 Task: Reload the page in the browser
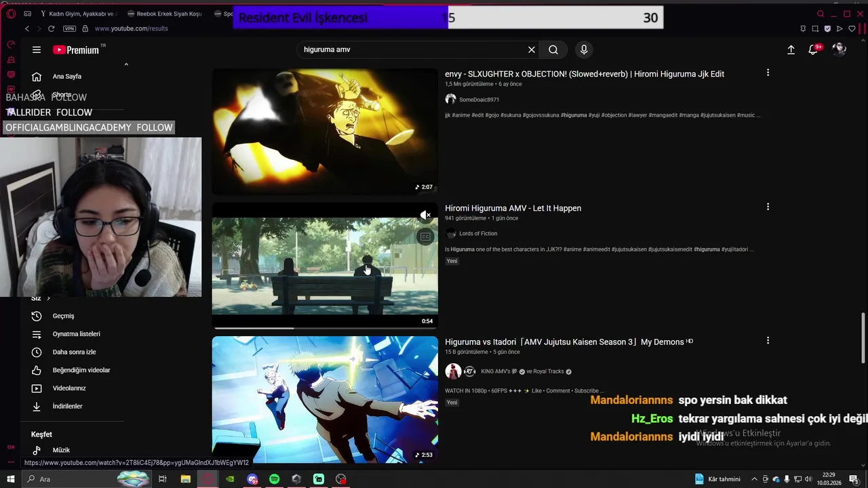[51, 28]
